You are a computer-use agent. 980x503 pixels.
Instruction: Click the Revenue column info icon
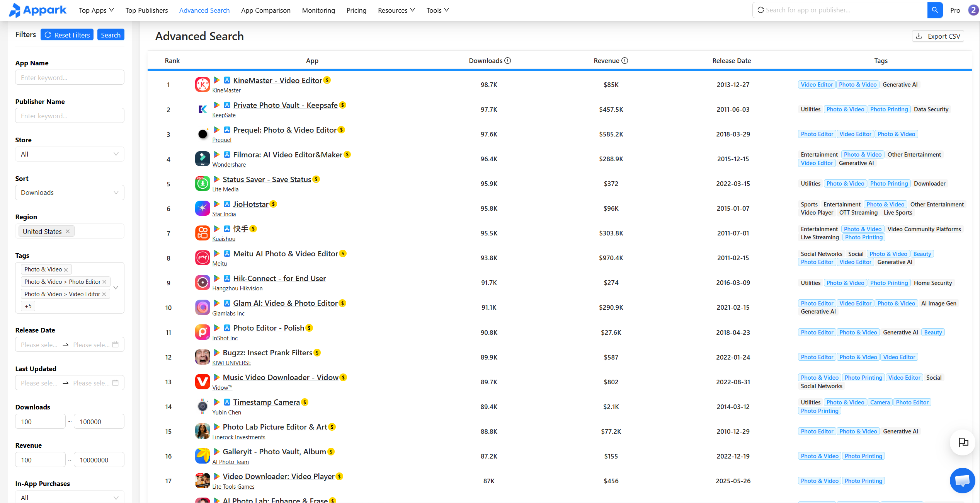tap(624, 61)
